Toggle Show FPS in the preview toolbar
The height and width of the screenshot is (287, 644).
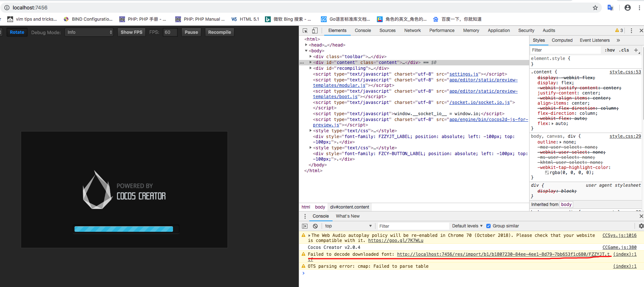tap(132, 32)
